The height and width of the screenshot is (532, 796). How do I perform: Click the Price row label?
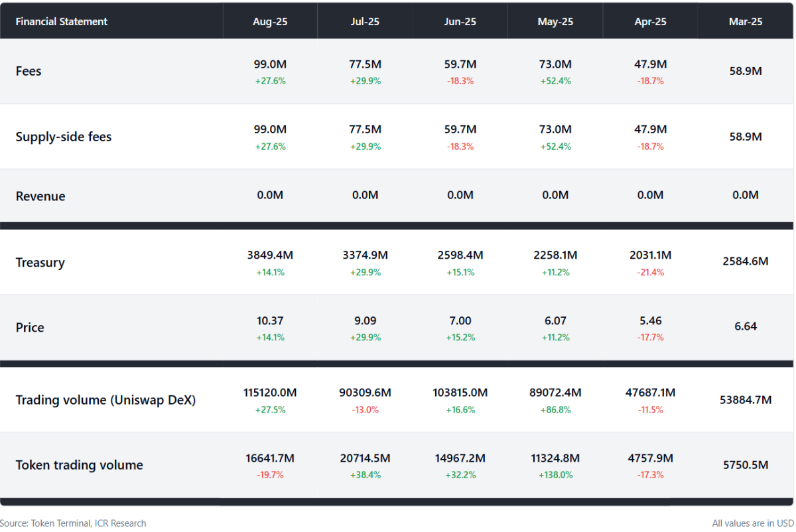[30, 328]
